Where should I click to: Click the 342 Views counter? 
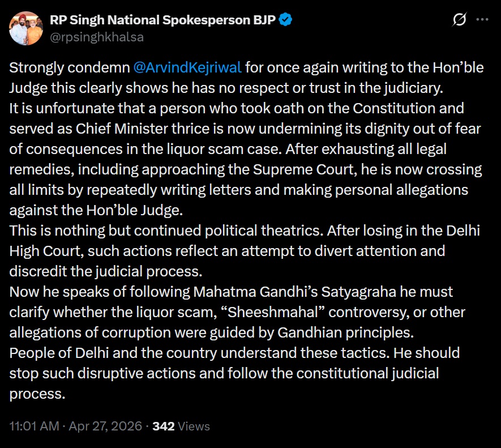[181, 426]
